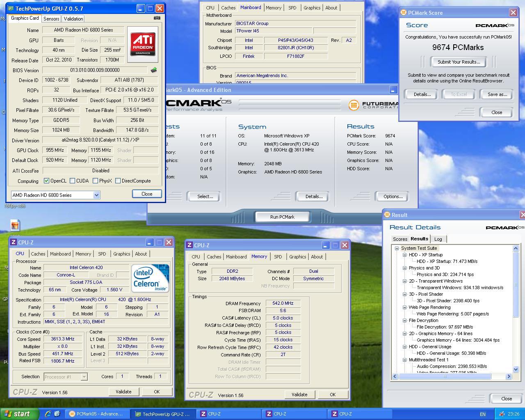Collapse the HDD - XP Startup node
525x420 pixels.
pos(404,255)
